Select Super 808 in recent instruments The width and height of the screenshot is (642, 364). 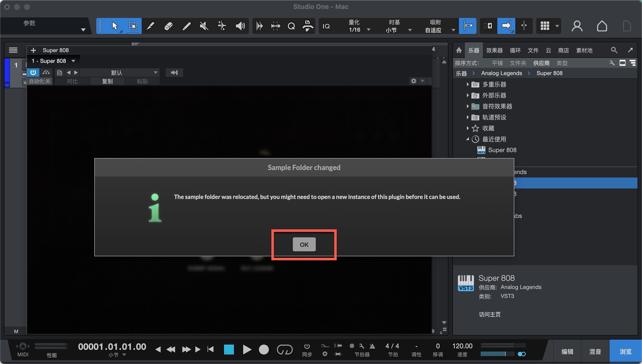click(x=502, y=150)
